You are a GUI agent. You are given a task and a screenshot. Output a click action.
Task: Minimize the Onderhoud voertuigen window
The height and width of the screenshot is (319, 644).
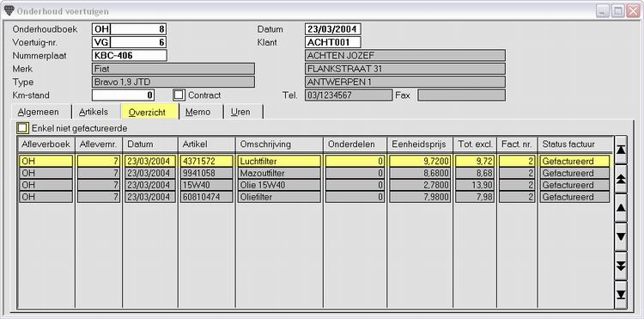tap(603, 11)
